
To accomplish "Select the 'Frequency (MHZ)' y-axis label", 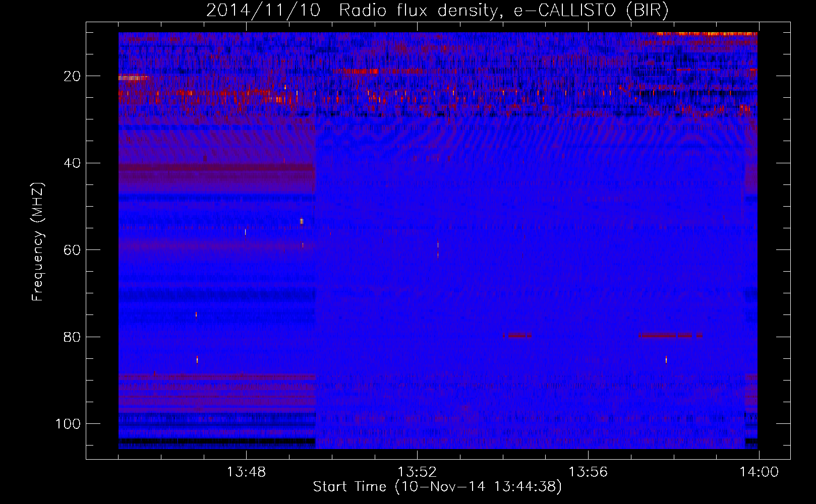I will [x=38, y=241].
